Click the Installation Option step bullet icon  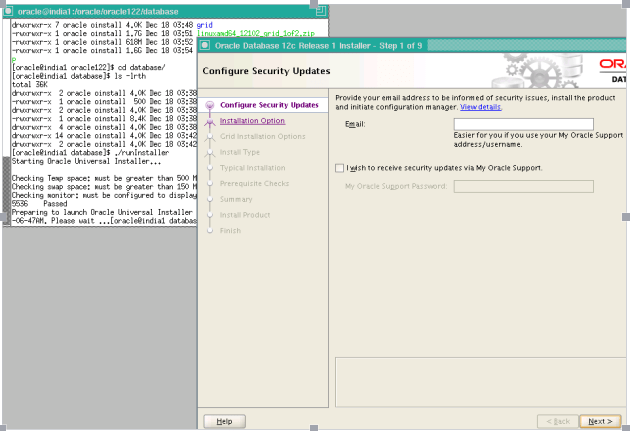[x=209, y=121]
